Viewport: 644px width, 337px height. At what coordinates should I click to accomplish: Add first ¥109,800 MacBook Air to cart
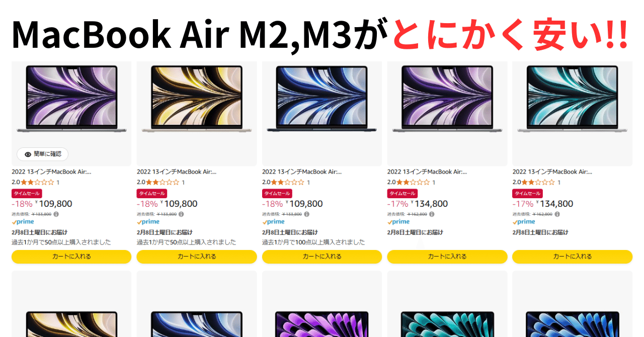click(71, 257)
